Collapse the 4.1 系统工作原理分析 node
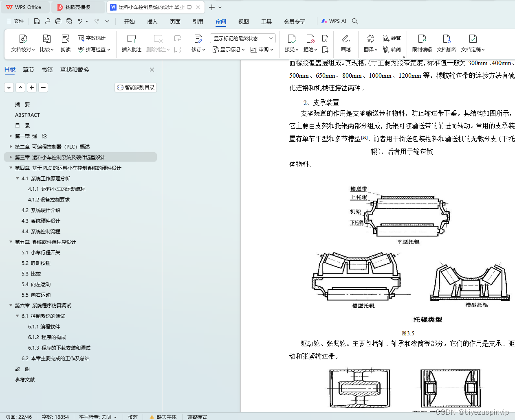Viewport: 515px width, 420px height. point(17,179)
